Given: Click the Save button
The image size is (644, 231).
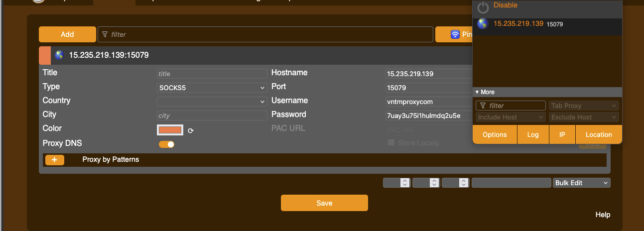Looking at the screenshot, I should coord(324,203).
